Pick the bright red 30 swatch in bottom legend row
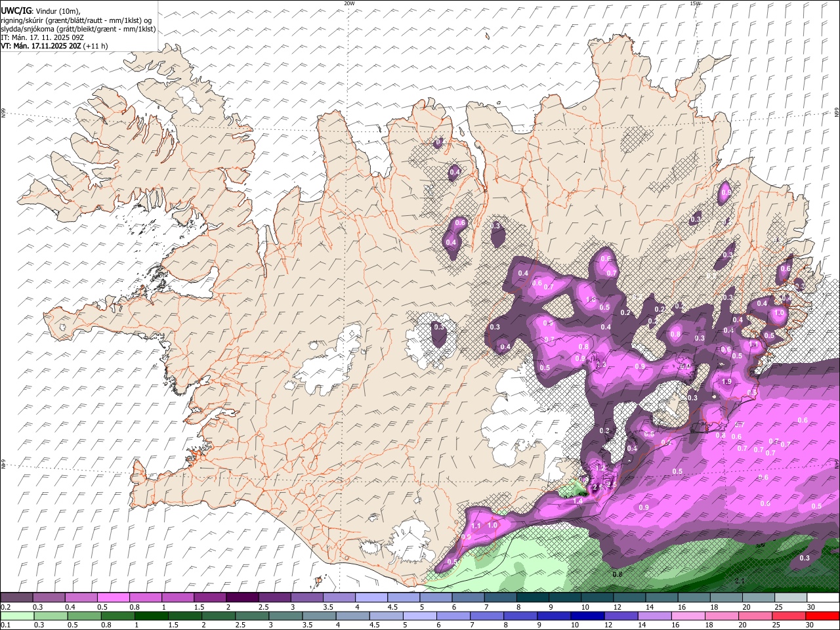The height and width of the screenshot is (630, 840). coord(822,616)
